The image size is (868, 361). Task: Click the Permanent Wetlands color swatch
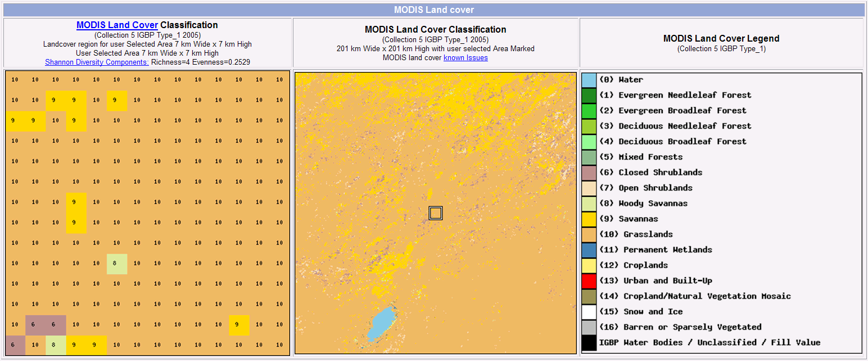589,250
